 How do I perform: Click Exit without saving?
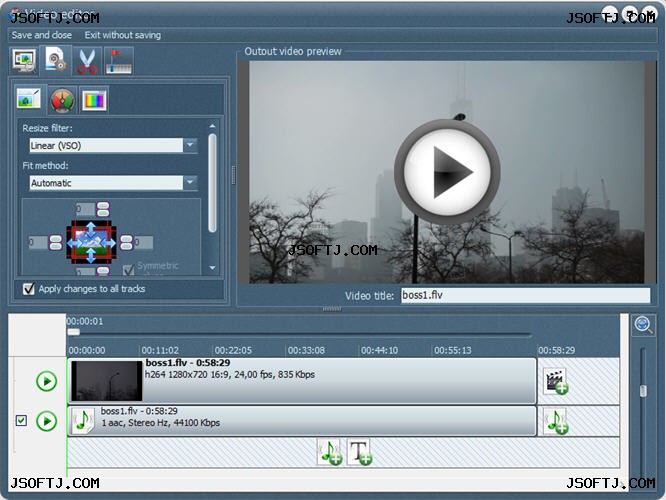pos(122,35)
